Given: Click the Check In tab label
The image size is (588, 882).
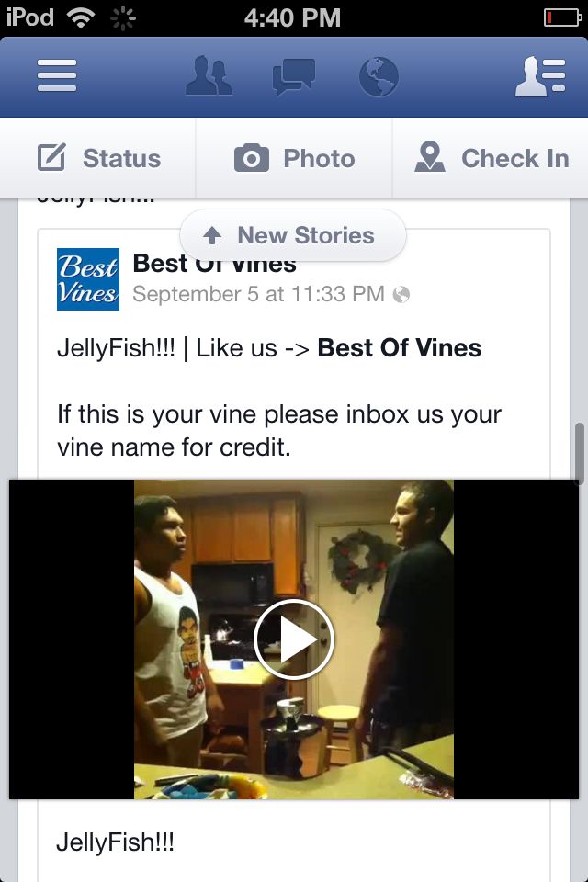Looking at the screenshot, I should coord(515,158).
